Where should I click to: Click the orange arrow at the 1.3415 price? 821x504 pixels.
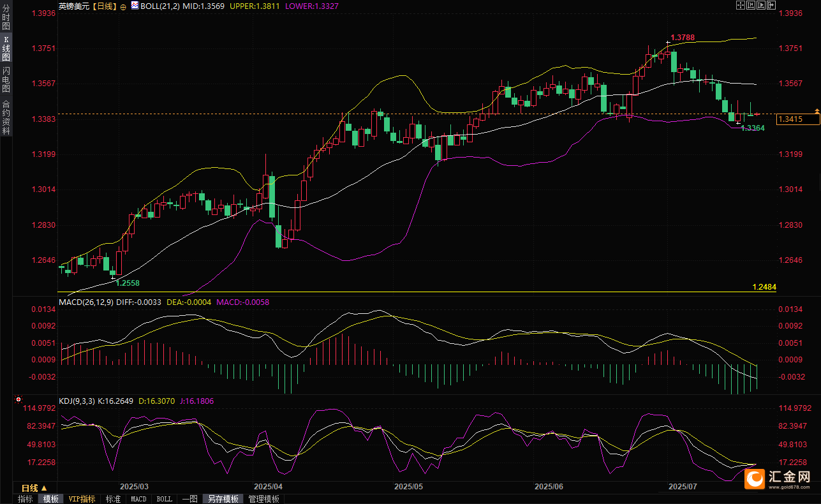point(817,112)
